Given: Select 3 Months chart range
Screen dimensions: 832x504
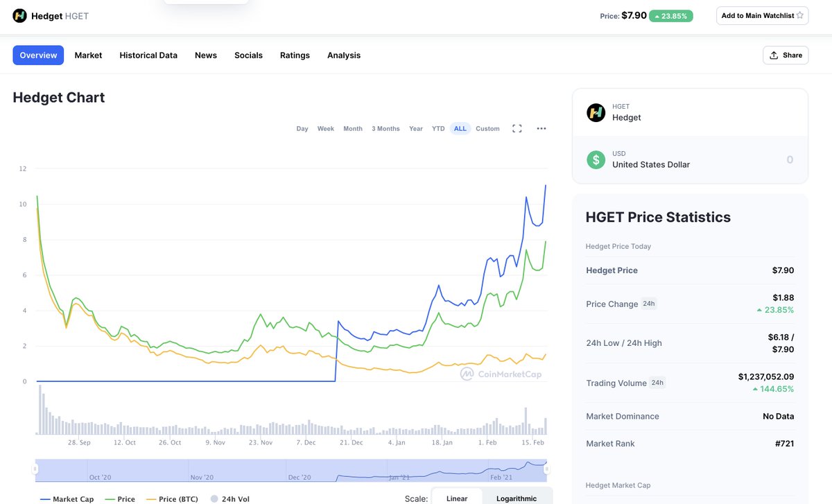Looking at the screenshot, I should 385,129.
